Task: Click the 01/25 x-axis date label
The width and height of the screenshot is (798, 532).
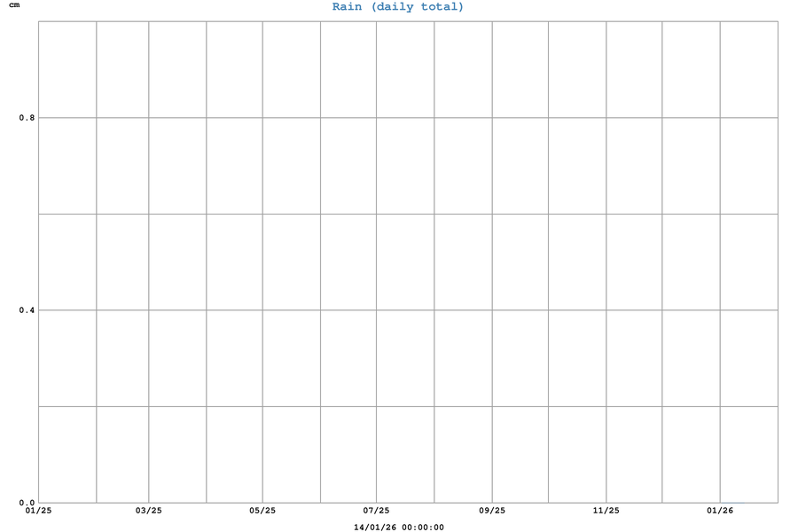Action: point(38,511)
